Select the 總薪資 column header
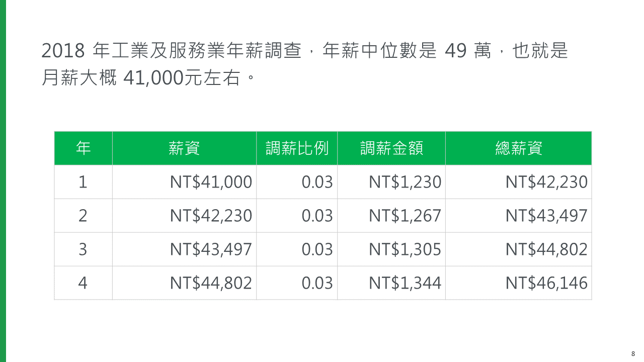 (518, 148)
